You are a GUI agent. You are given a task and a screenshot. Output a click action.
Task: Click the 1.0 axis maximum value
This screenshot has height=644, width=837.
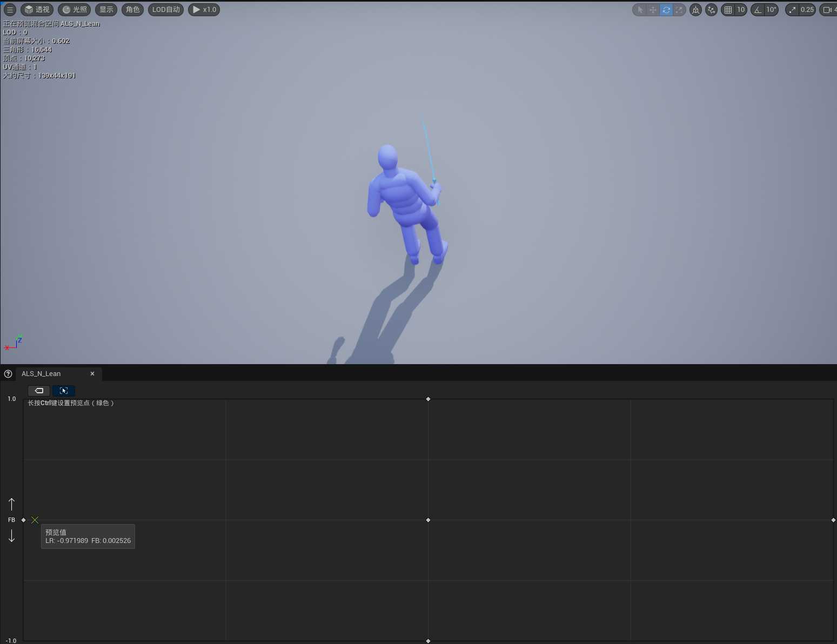[x=11, y=399]
